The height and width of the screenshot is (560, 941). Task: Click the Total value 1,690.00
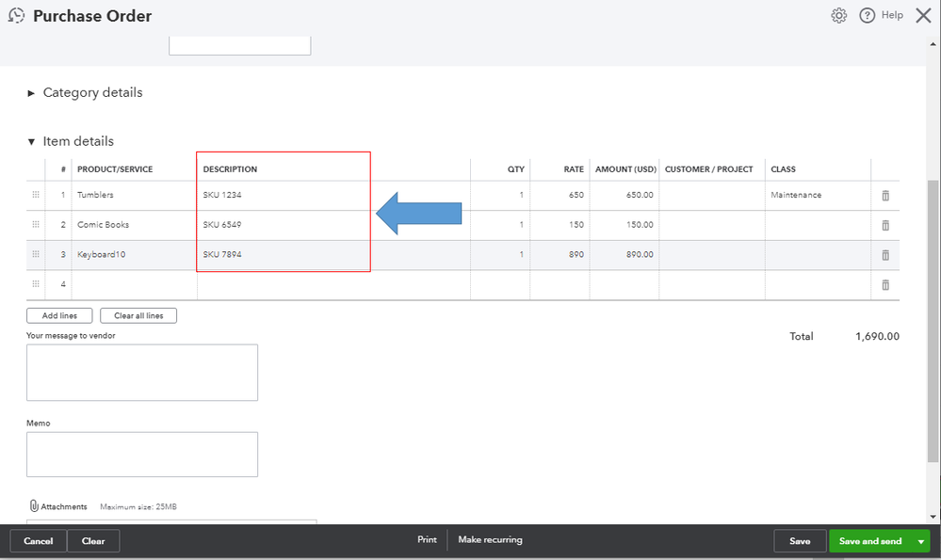pyautogui.click(x=877, y=336)
